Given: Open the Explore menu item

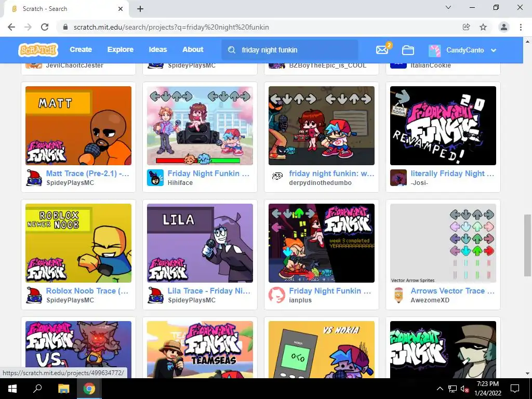Looking at the screenshot, I should [x=121, y=49].
